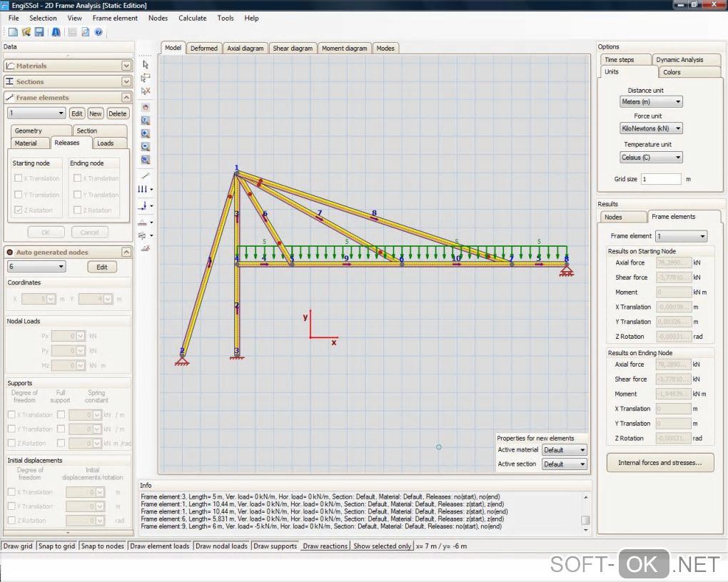Select the arrow pointer tool
The width and height of the screenshot is (728, 582).
click(146, 64)
